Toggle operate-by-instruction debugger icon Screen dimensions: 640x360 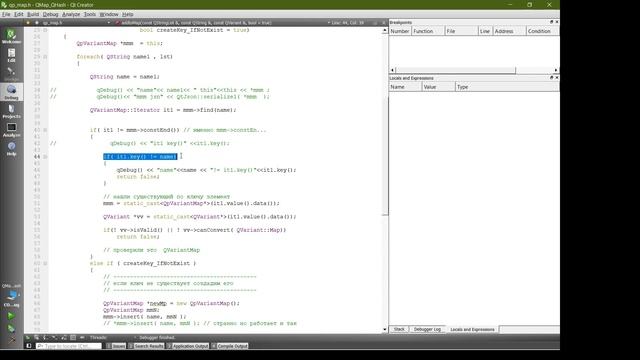point(73,338)
